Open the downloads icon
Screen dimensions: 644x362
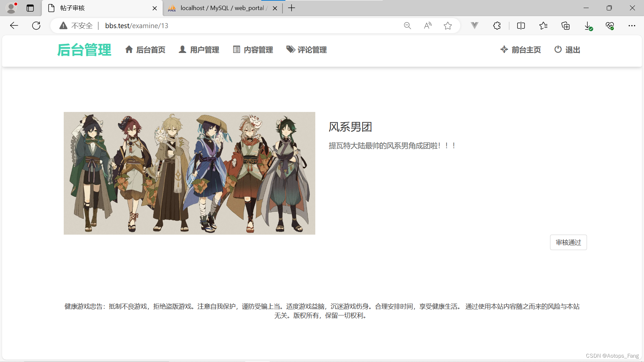click(x=588, y=26)
